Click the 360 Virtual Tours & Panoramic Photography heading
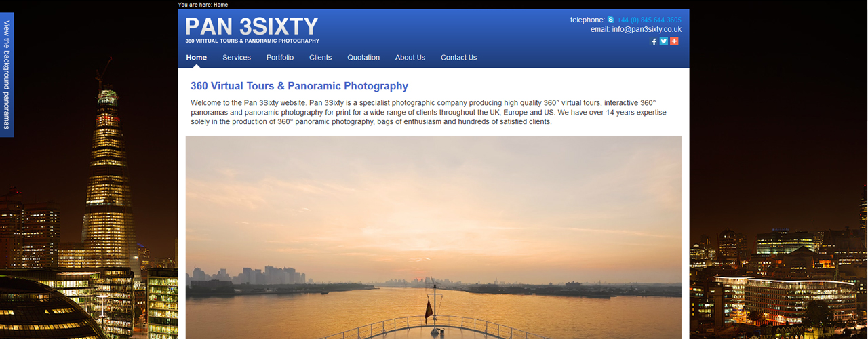This screenshot has width=868, height=339. tap(299, 86)
